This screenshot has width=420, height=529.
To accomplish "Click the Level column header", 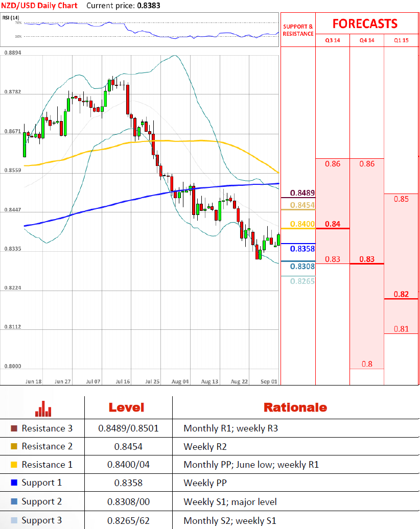I will pos(126,407).
